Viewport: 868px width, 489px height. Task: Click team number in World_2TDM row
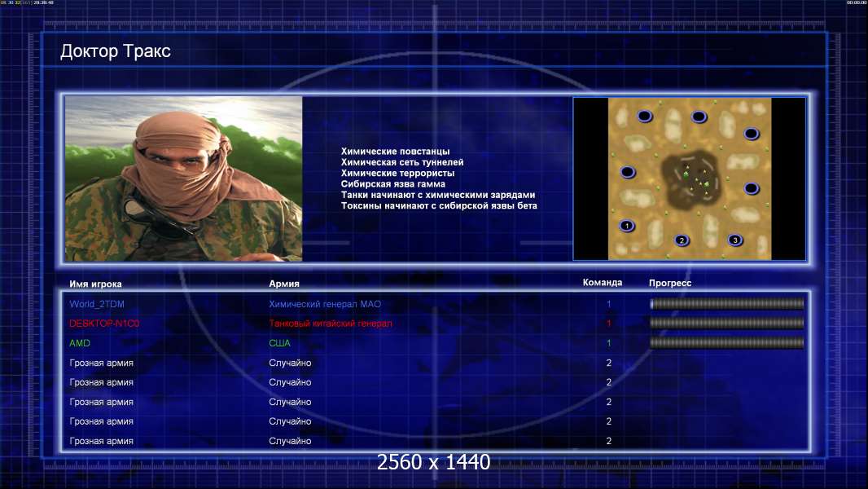[608, 304]
